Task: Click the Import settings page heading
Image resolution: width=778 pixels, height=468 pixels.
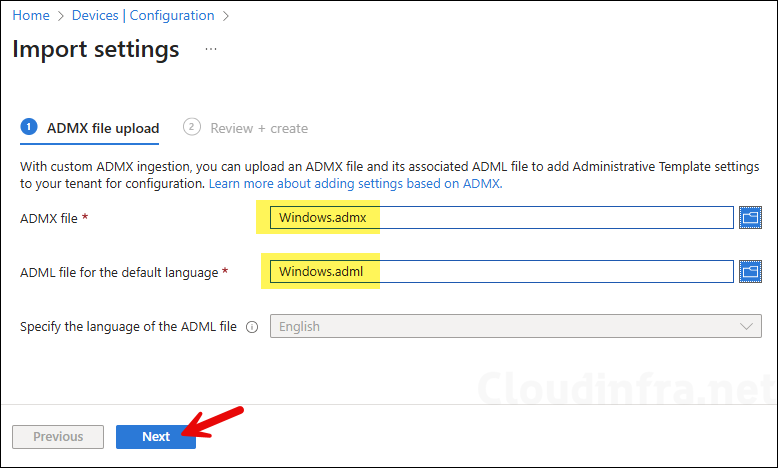Action: point(96,49)
